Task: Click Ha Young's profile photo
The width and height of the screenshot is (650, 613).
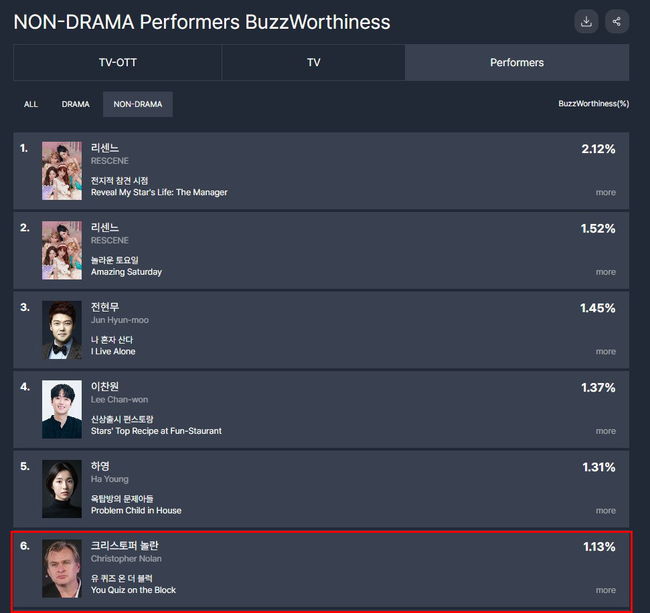Action: click(62, 489)
